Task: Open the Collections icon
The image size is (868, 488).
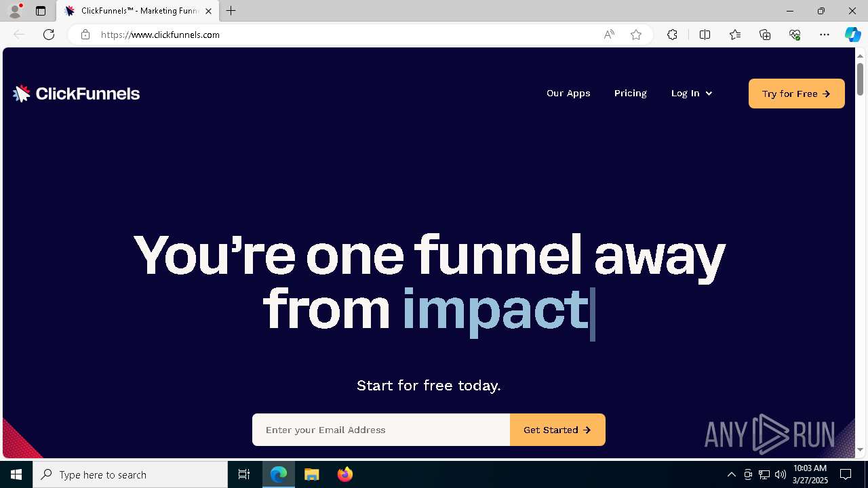Action: coord(765,35)
